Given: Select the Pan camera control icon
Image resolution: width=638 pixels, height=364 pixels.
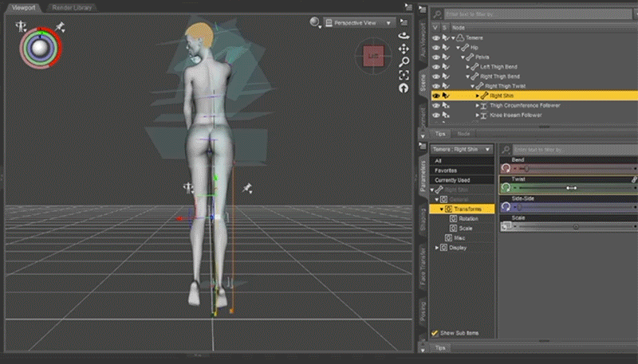Looking at the screenshot, I should pyautogui.click(x=404, y=49).
